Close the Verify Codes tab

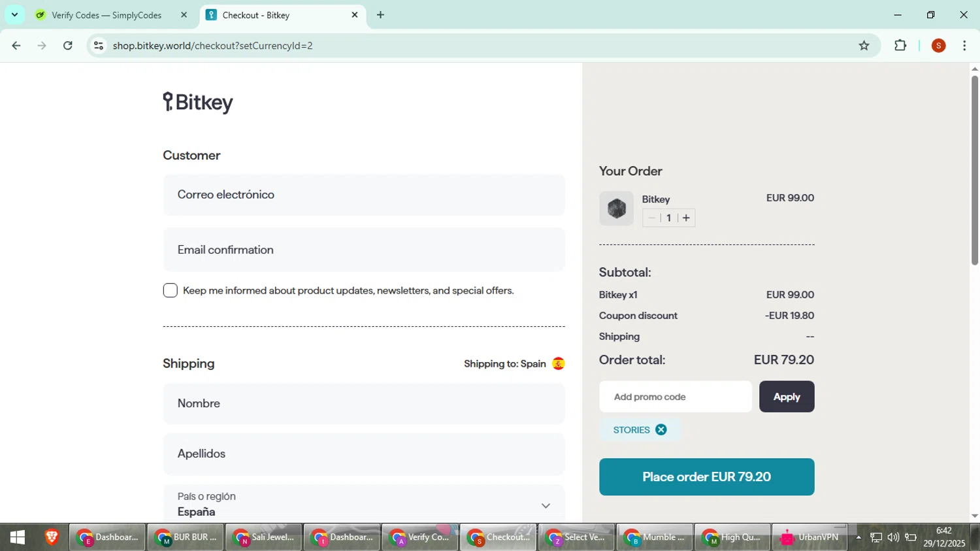184,14
